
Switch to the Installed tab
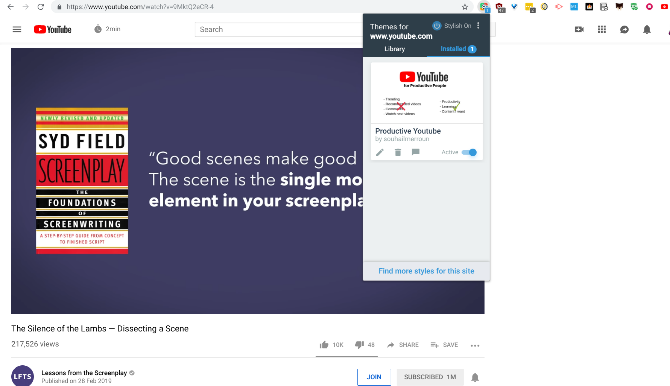pyautogui.click(x=458, y=49)
